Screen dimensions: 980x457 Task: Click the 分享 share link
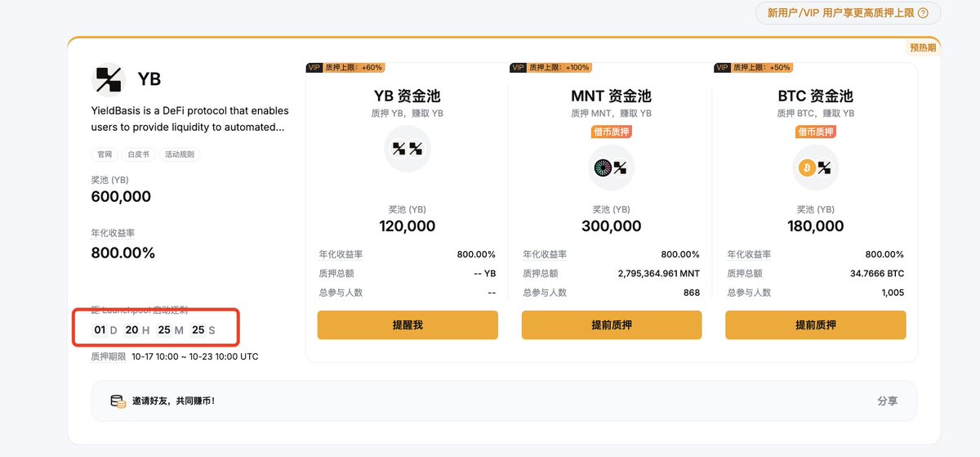pyautogui.click(x=887, y=401)
